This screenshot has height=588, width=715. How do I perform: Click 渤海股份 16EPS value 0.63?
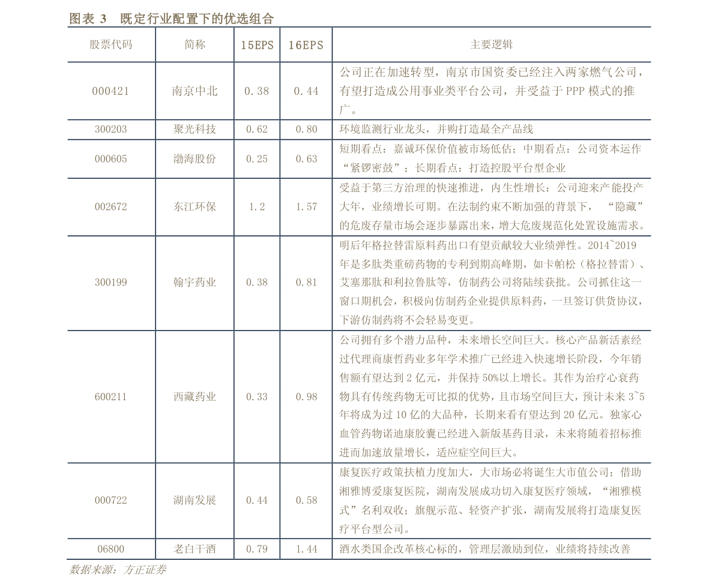point(306,159)
